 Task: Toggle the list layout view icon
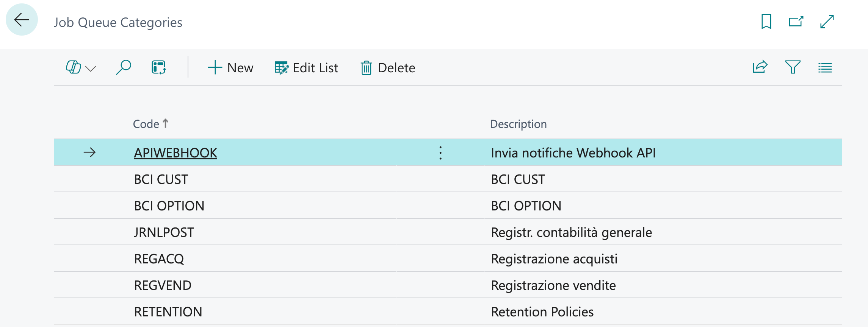825,68
